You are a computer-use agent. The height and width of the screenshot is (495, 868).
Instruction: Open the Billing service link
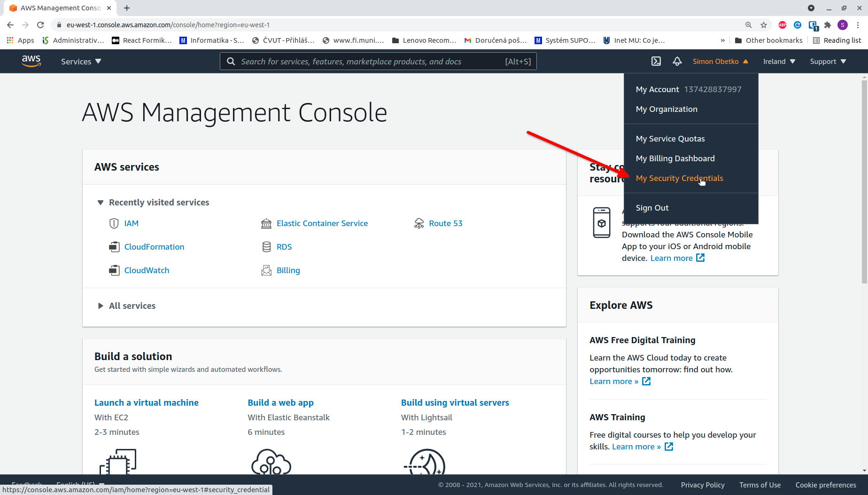[288, 270]
